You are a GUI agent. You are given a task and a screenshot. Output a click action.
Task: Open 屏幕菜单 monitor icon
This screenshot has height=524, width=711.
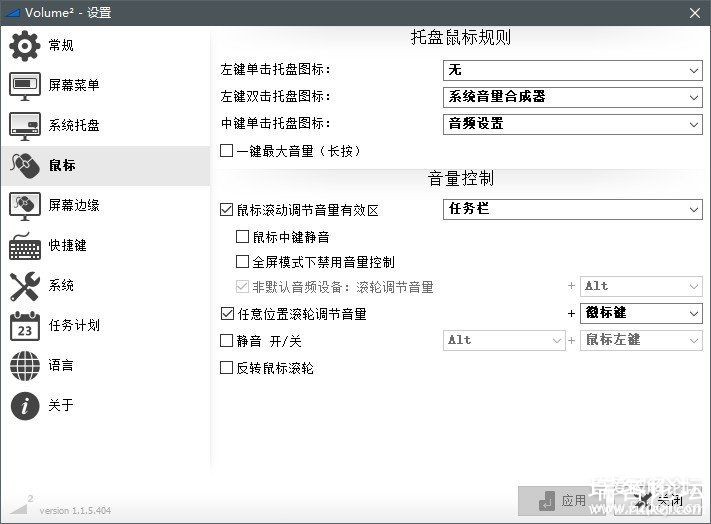click(x=25, y=86)
